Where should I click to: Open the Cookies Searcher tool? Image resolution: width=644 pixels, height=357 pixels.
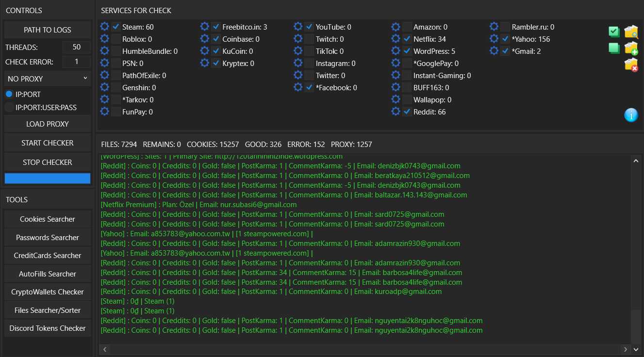pos(48,219)
